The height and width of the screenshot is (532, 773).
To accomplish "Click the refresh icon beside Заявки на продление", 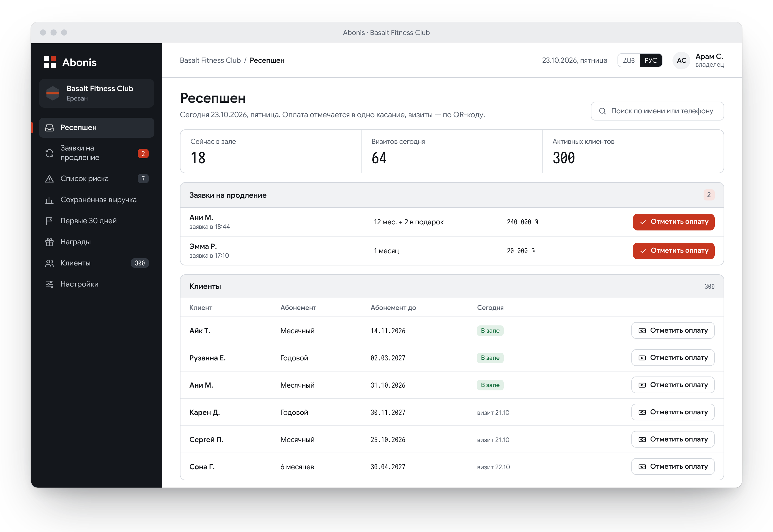I will coord(49,153).
